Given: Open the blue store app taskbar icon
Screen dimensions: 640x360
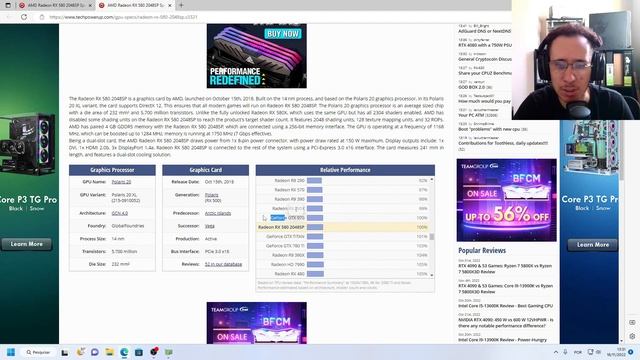Looking at the screenshot, I should coord(139,352).
